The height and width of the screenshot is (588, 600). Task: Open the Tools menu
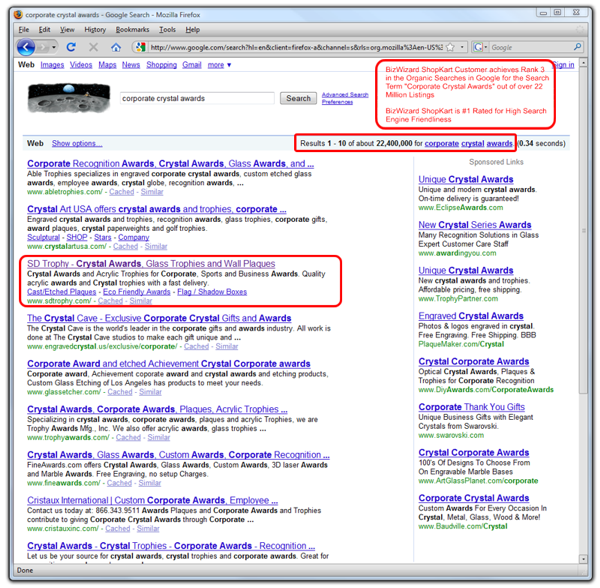click(x=168, y=29)
